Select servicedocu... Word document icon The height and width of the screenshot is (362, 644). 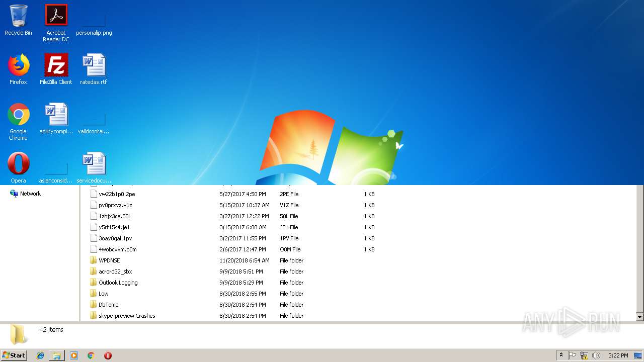(x=94, y=168)
